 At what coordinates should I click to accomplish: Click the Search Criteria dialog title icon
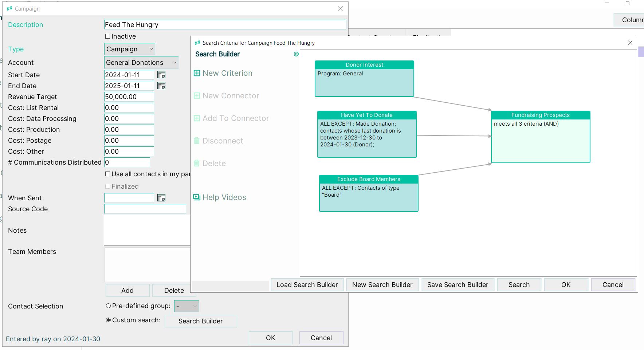click(197, 43)
